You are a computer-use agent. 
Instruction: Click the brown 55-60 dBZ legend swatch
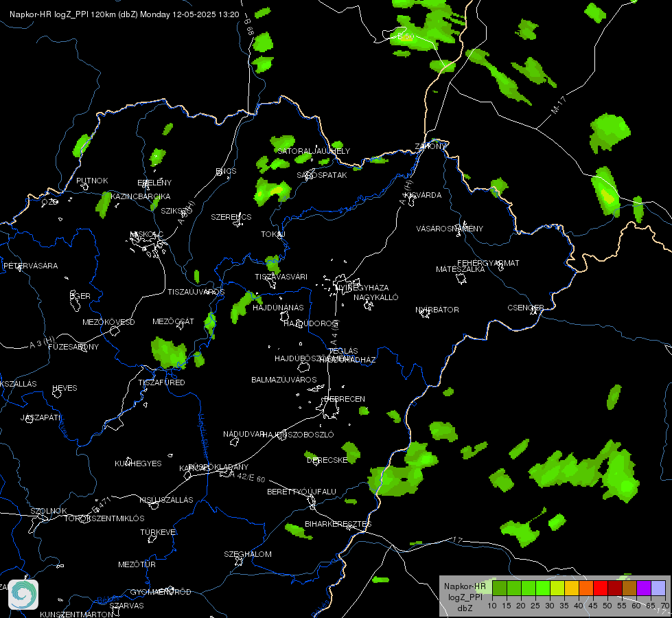click(629, 588)
